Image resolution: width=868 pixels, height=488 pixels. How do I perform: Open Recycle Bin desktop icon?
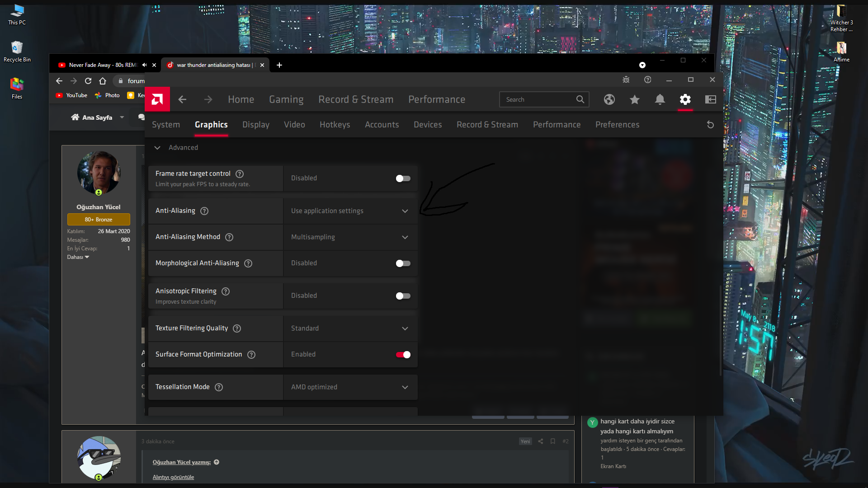click(x=17, y=52)
